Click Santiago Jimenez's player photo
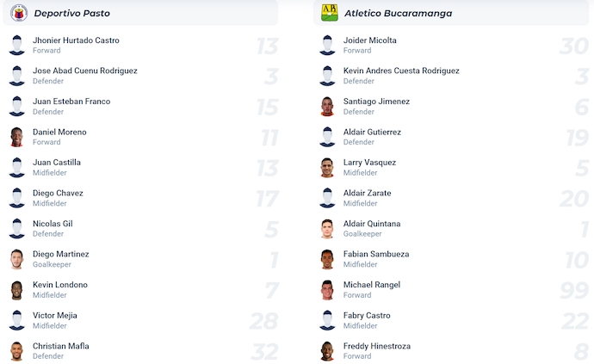 click(x=327, y=107)
